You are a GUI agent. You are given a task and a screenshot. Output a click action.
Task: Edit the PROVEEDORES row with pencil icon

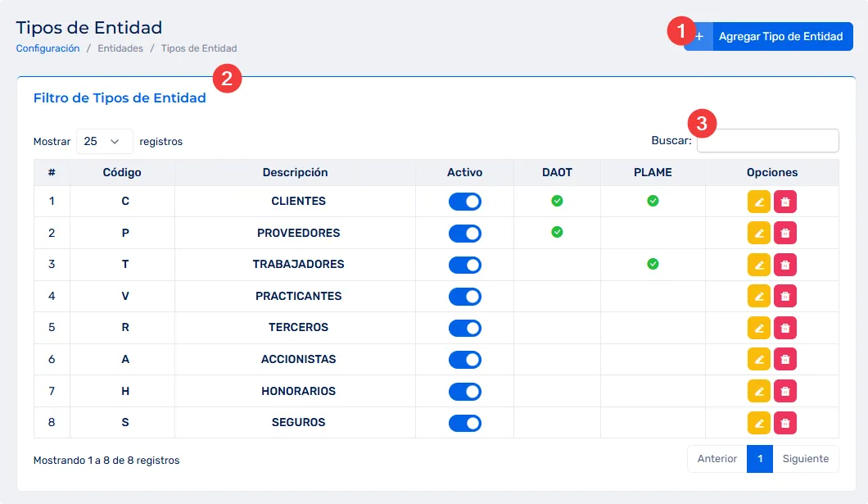[x=759, y=233]
